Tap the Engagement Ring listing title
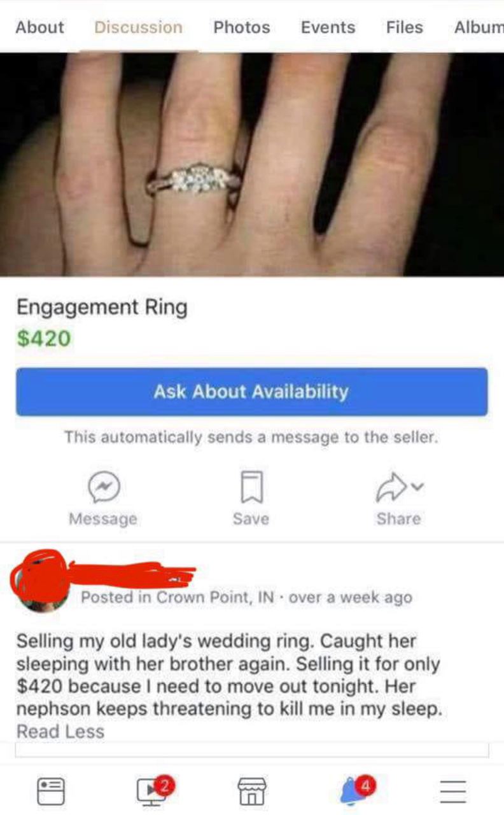The image size is (504, 815). click(x=102, y=307)
